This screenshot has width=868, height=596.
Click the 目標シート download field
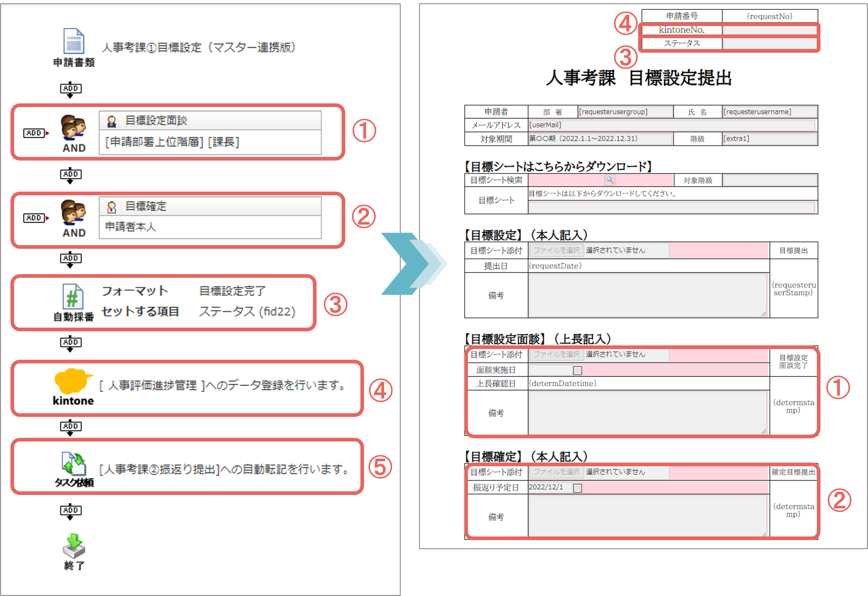click(x=671, y=207)
